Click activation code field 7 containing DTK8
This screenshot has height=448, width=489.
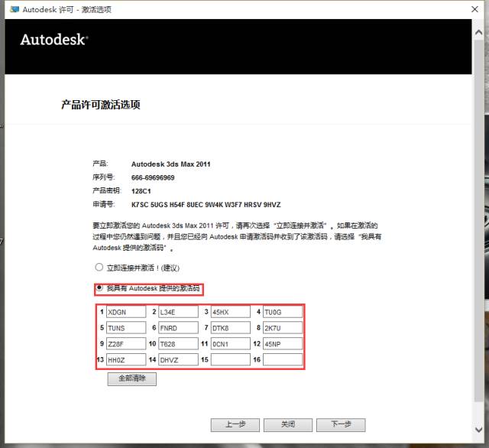(x=231, y=328)
